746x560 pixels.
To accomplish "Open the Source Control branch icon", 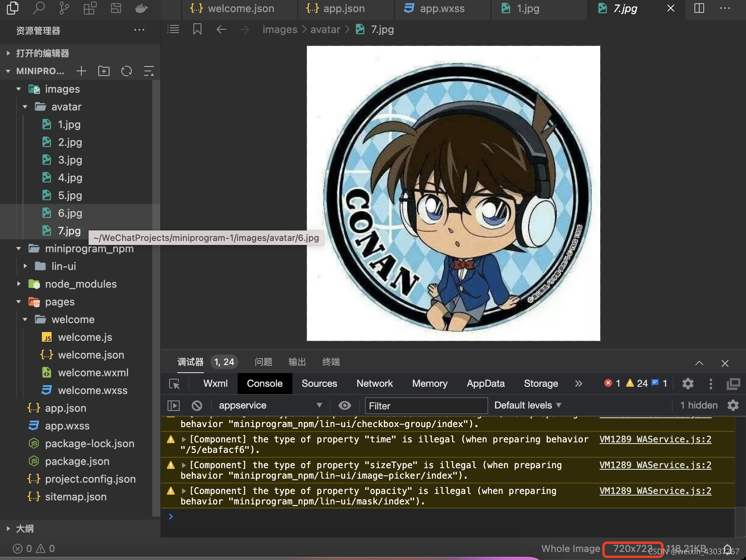I will 64,8.
